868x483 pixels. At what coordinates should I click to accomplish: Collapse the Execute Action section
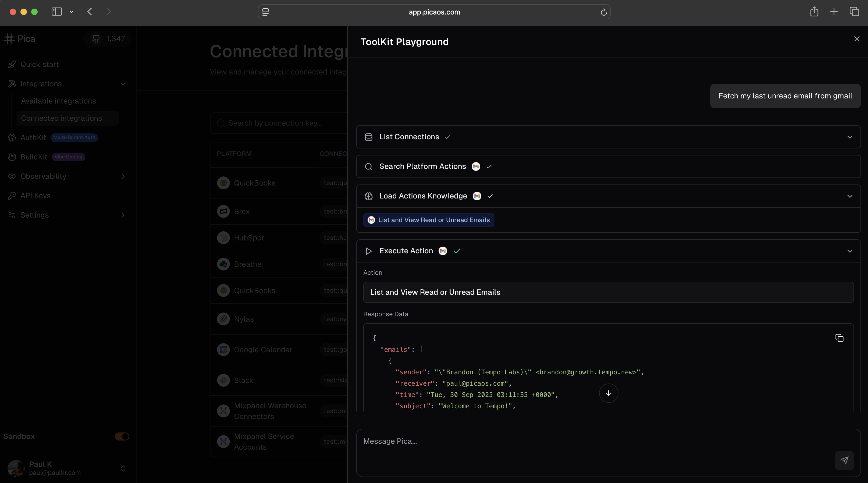pyautogui.click(x=849, y=251)
